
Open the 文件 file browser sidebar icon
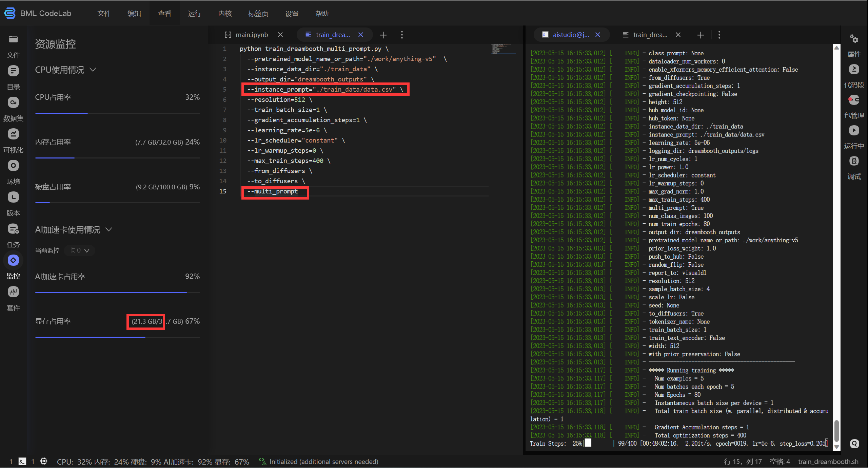click(13, 40)
